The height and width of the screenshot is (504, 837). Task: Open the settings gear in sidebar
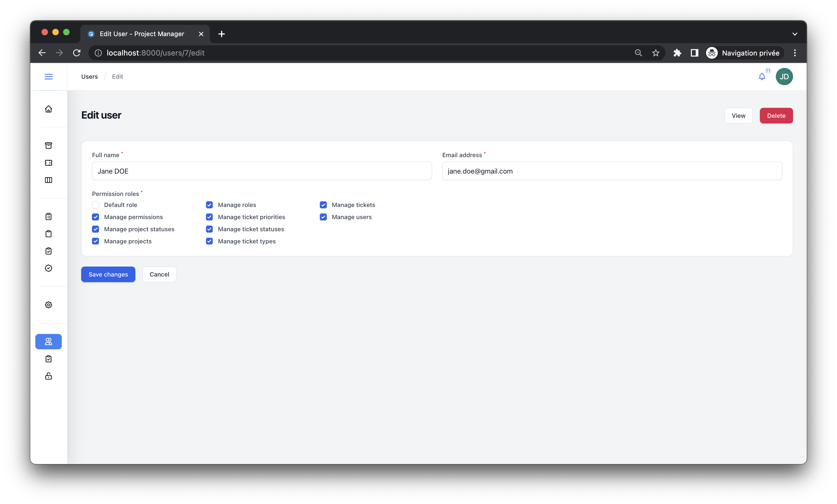point(49,305)
